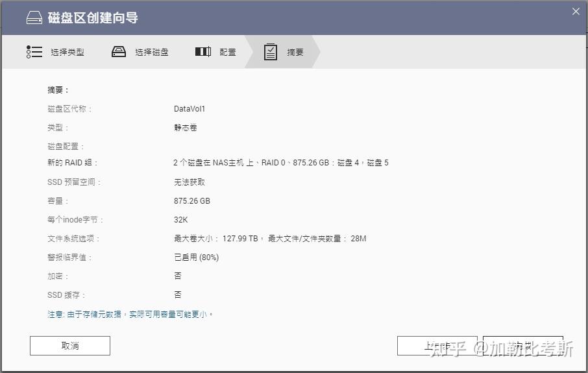Click the 磁盘配置 label

[66, 146]
